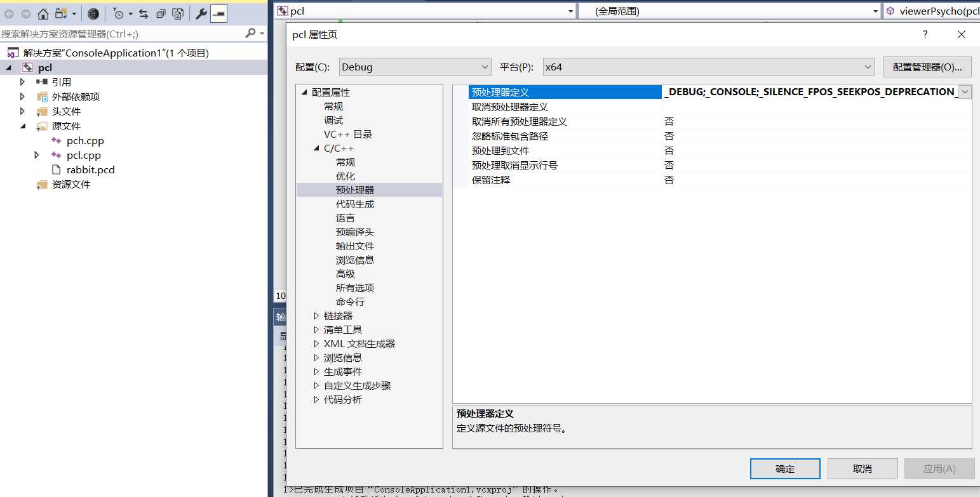Click the Collapse All icon in Solution Explorer
The image size is (980, 497).
(x=161, y=13)
